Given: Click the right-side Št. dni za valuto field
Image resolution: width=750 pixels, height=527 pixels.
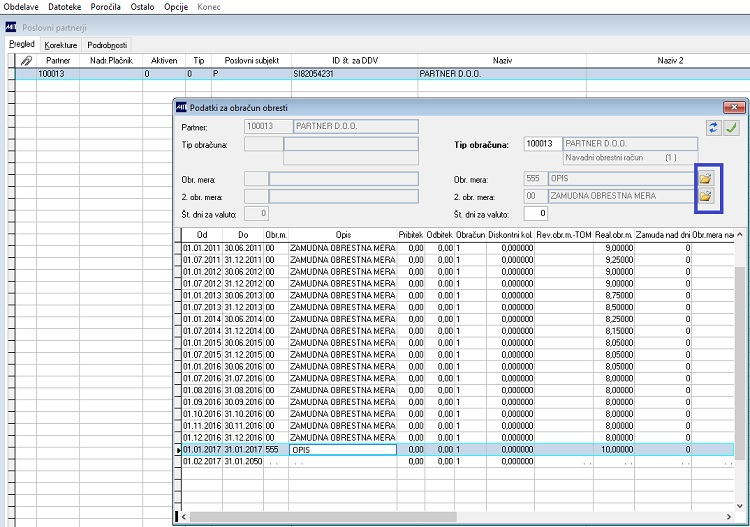Looking at the screenshot, I should pos(537,213).
